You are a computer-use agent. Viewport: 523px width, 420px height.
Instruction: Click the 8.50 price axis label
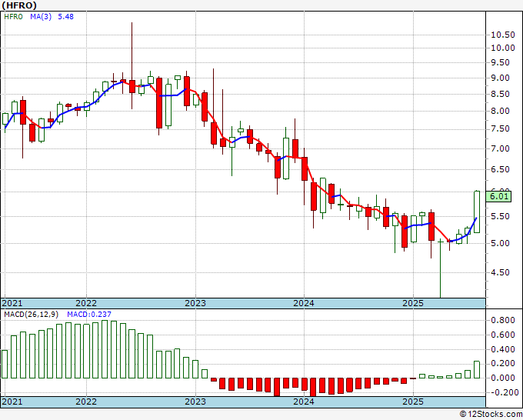click(x=501, y=94)
